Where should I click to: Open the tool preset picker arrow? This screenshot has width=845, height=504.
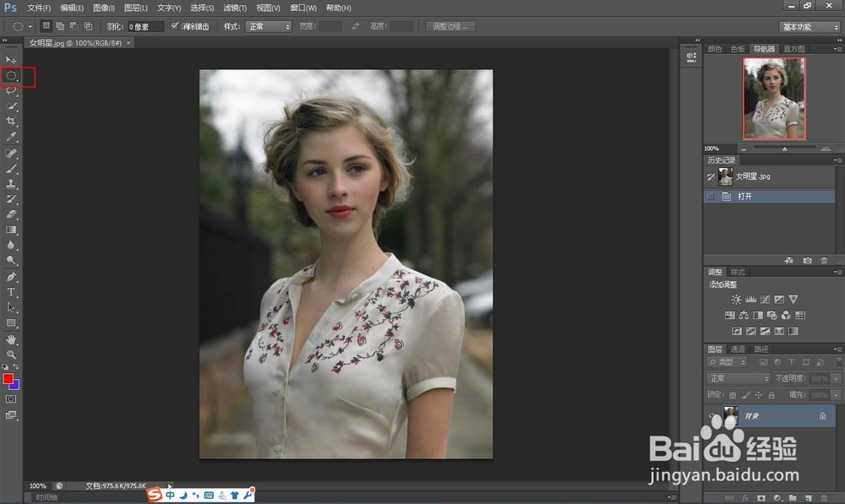click(30, 26)
